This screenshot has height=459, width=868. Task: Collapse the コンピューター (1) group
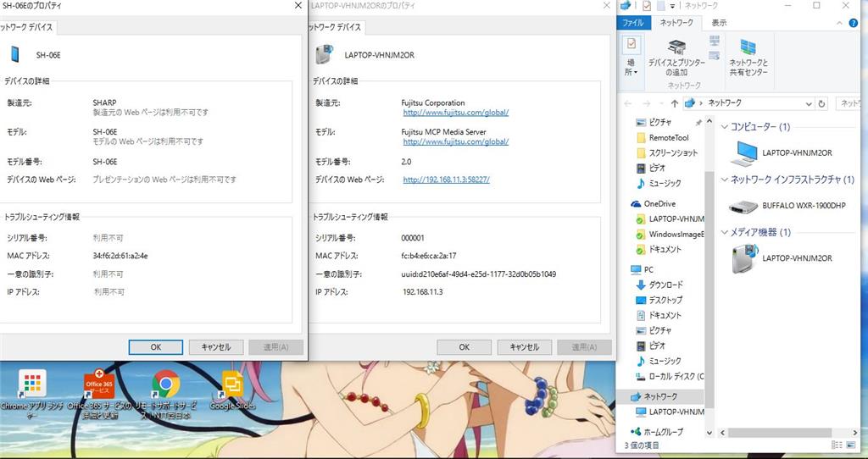[725, 127]
